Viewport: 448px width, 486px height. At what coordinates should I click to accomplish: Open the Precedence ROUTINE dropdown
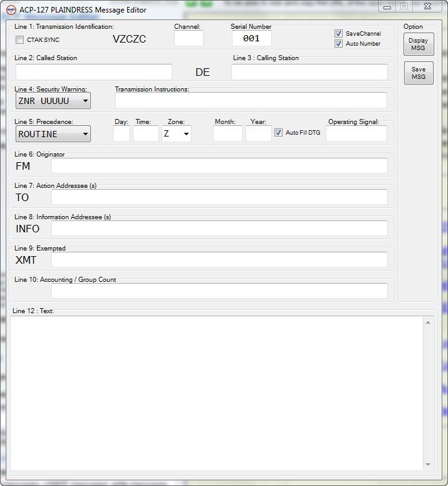click(53, 134)
